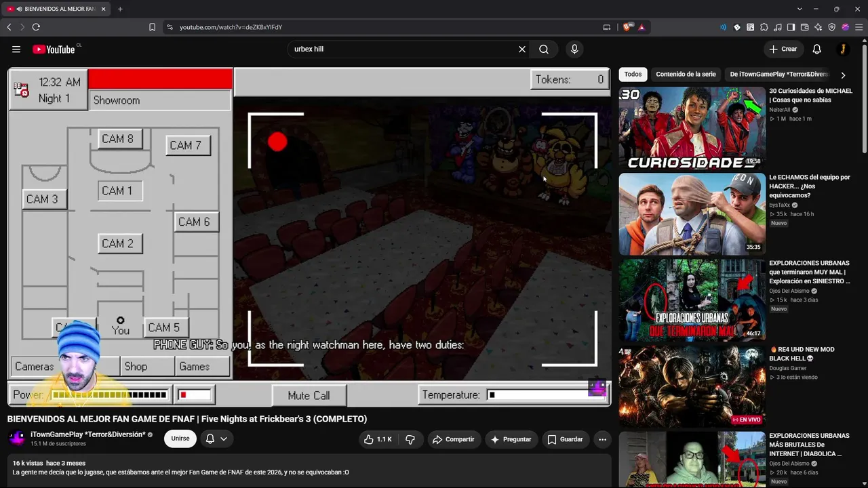The image size is (868, 488).
Task: Open the account avatar menu
Action: pyautogui.click(x=842, y=49)
